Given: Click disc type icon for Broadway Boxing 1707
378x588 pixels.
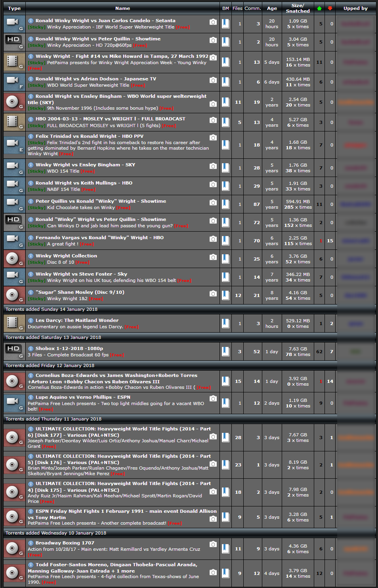Looking at the screenshot, I should 14,549.
